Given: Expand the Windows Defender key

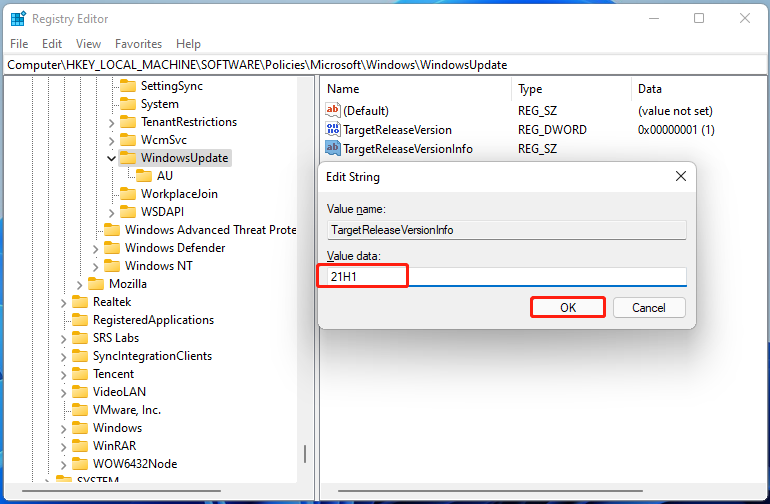Looking at the screenshot, I should pos(95,248).
